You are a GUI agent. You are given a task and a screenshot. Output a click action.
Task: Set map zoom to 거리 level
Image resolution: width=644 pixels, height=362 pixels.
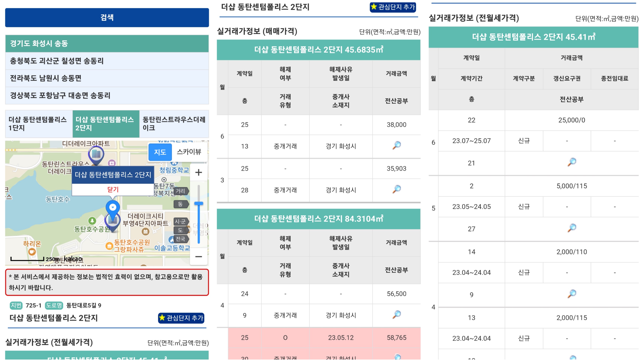(x=181, y=191)
